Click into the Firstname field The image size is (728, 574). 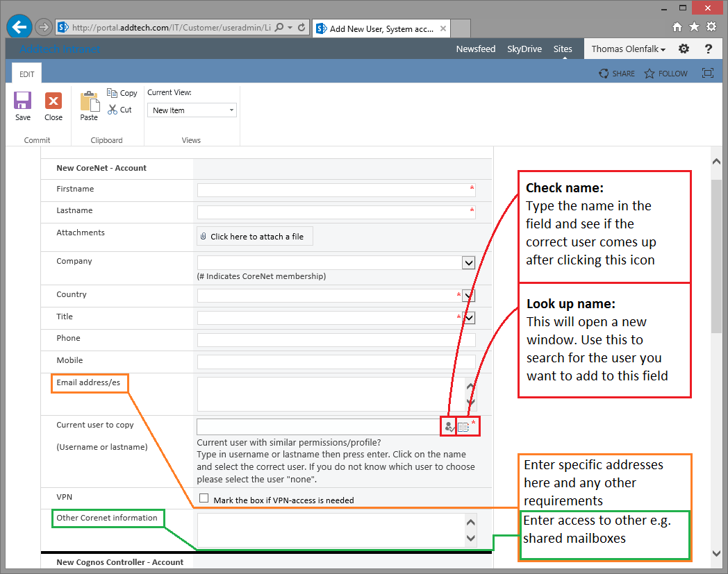336,189
